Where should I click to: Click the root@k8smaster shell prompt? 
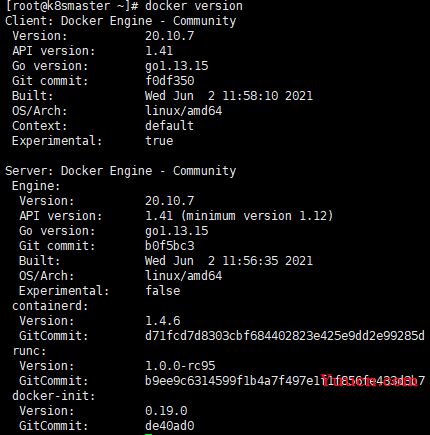72,6
